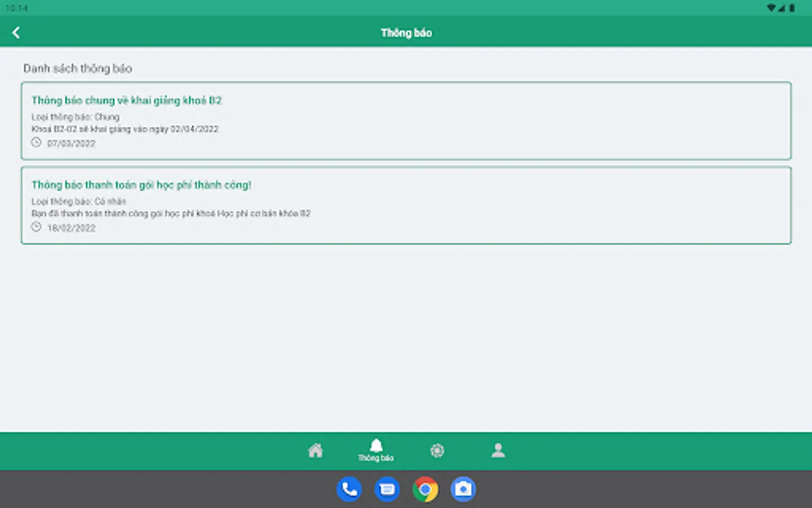The image size is (812, 508).
Task: Open the Camera app from the dock
Action: click(462, 489)
